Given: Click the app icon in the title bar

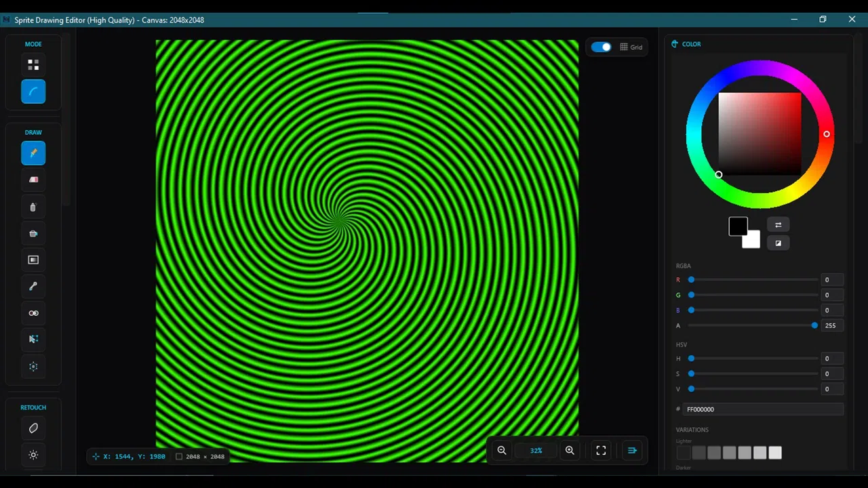Looking at the screenshot, I should (x=7, y=20).
